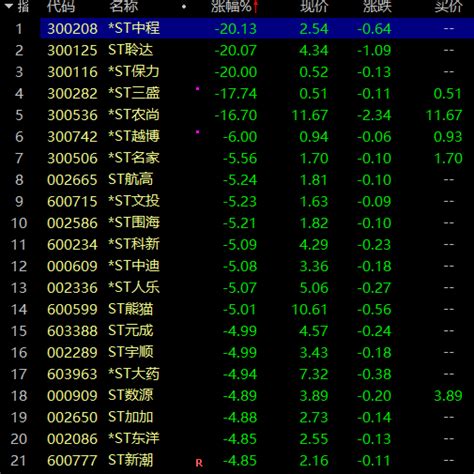Select stock *ST农尚
Screen dimensions: 474x474
tap(134, 115)
